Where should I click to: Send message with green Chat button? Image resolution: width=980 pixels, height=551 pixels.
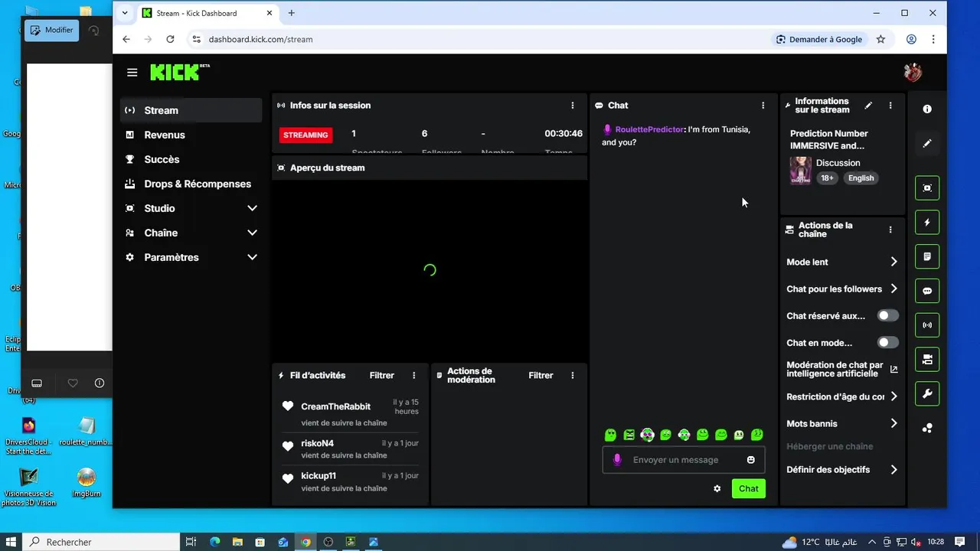(748, 489)
